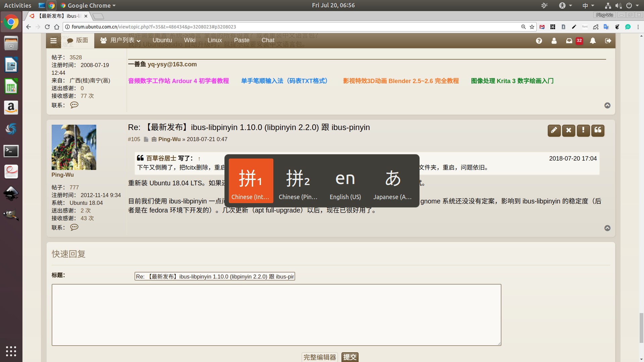Click Ping-Wu's avatar image

(x=74, y=147)
